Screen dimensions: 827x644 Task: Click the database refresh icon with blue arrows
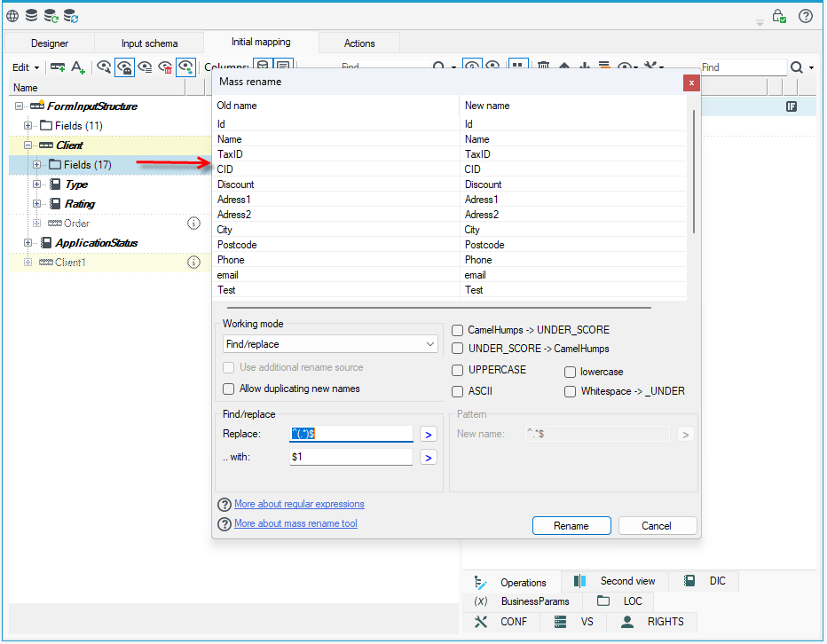click(x=71, y=16)
